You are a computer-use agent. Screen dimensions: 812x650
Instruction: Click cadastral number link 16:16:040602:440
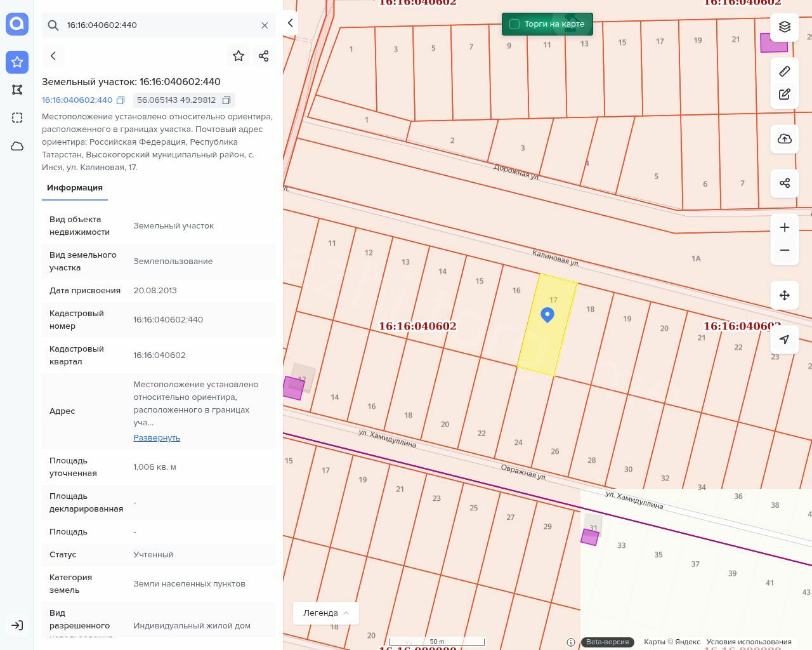tap(77, 100)
